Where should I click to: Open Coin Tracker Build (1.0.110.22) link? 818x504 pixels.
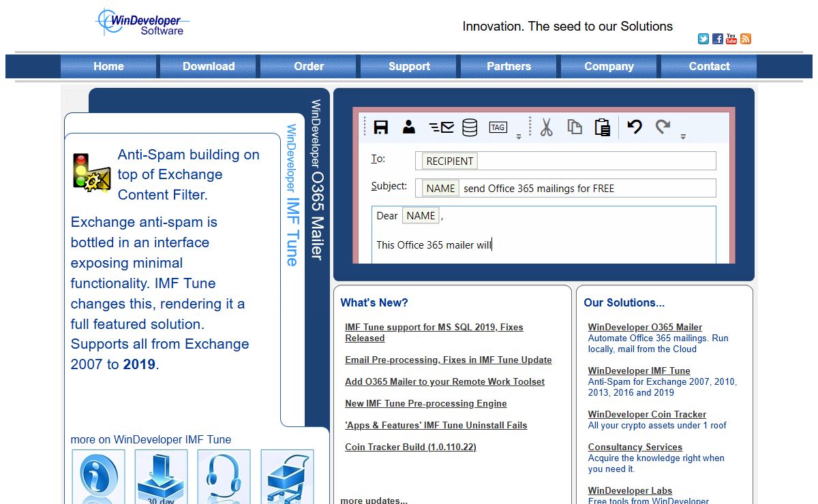[410, 447]
